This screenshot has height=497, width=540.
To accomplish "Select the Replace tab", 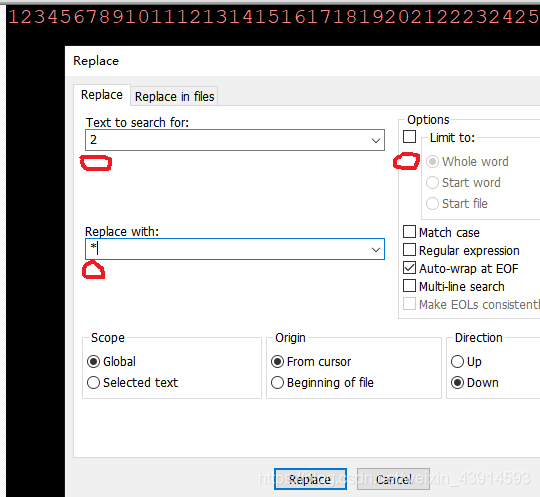I will click(x=102, y=95).
